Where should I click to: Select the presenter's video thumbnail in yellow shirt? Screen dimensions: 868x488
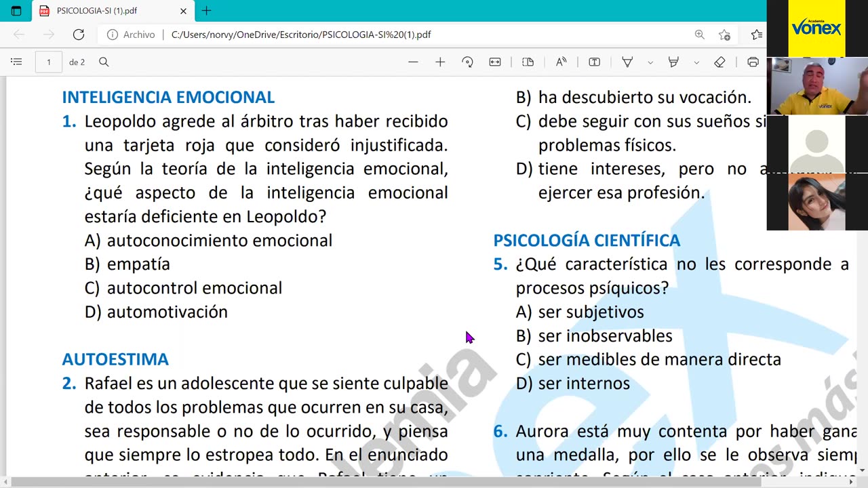[817, 86]
